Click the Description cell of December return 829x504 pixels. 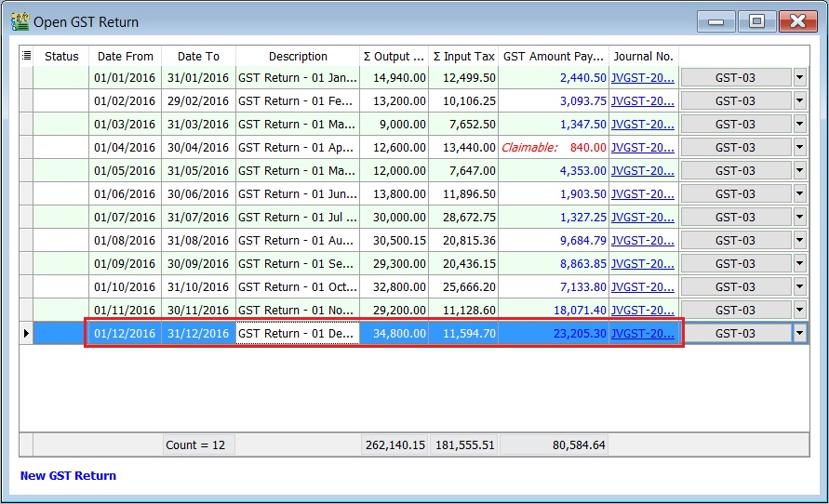(298, 333)
